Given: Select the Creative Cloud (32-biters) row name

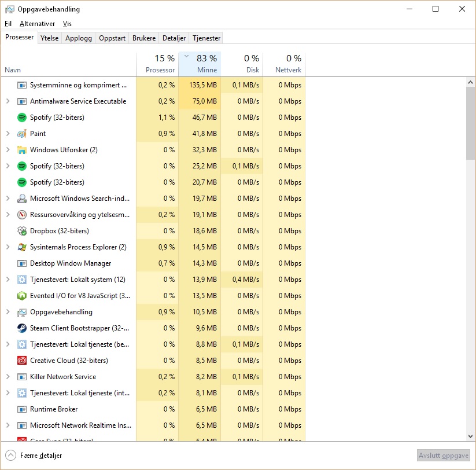Looking at the screenshot, I should point(69,361).
